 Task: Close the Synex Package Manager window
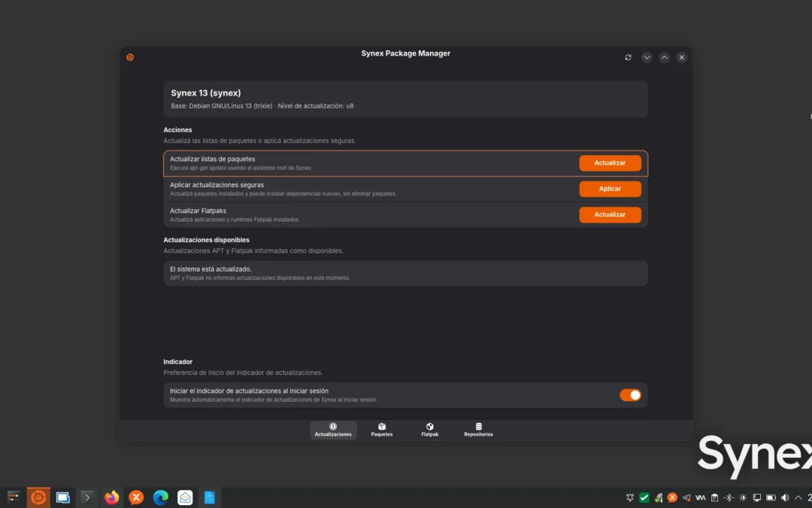click(682, 57)
